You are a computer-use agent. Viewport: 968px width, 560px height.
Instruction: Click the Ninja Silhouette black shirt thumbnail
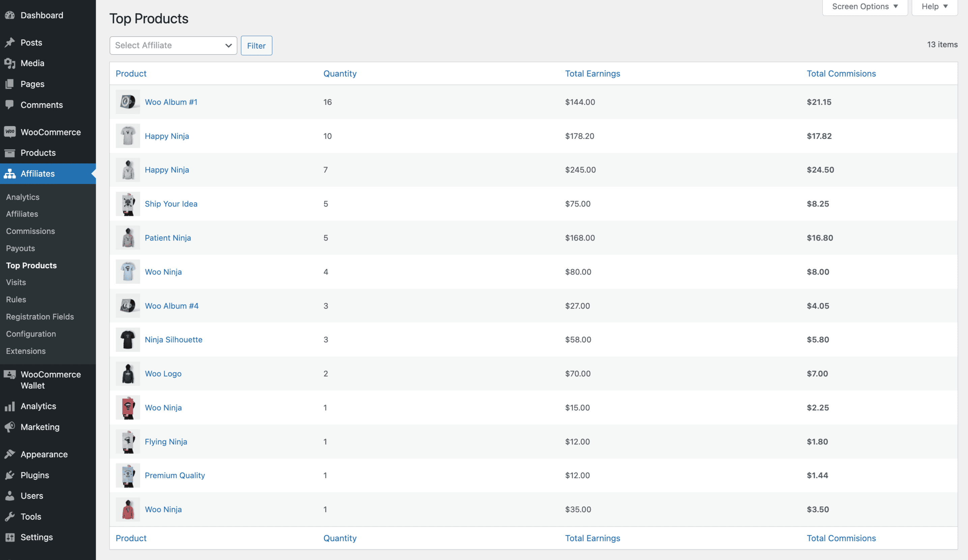128,340
